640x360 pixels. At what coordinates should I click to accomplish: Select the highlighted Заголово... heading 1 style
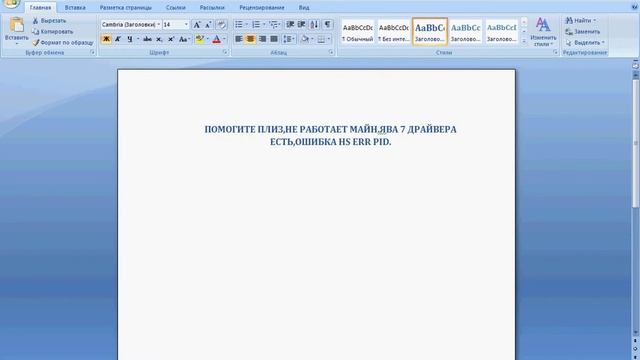[x=430, y=32]
